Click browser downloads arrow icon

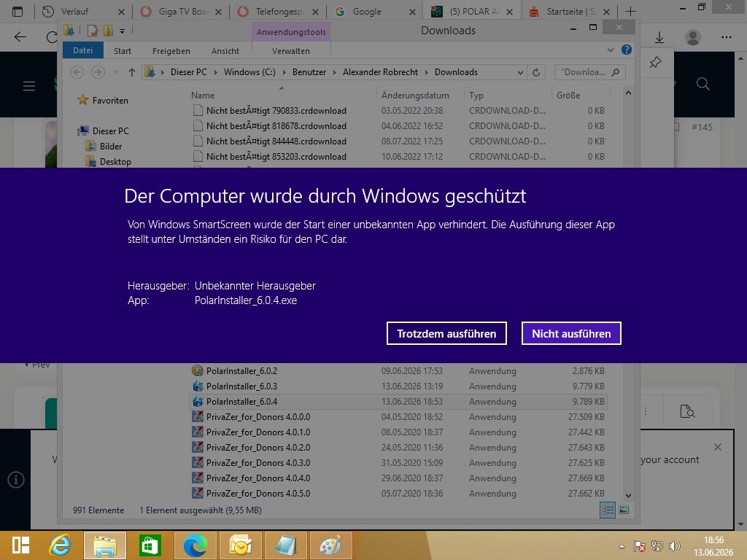point(659,37)
